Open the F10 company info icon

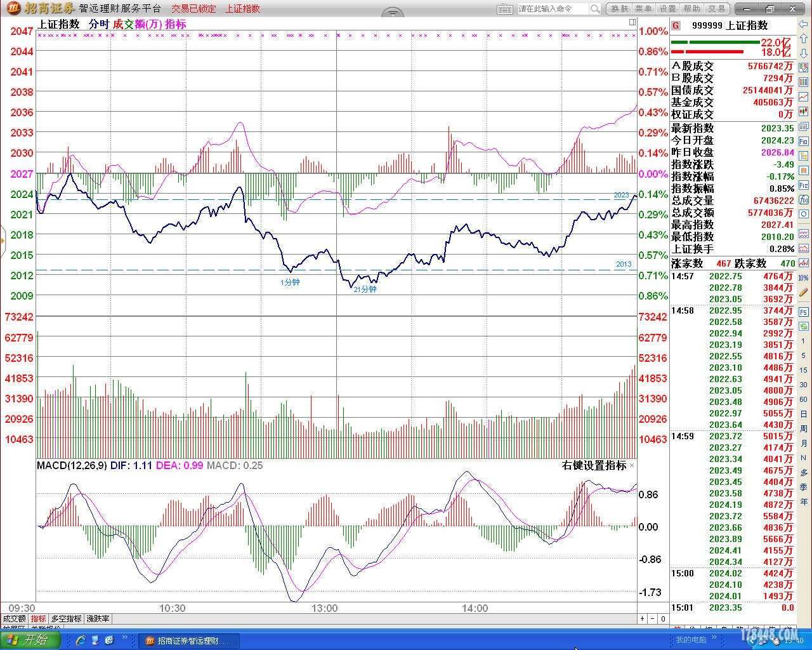804,141
